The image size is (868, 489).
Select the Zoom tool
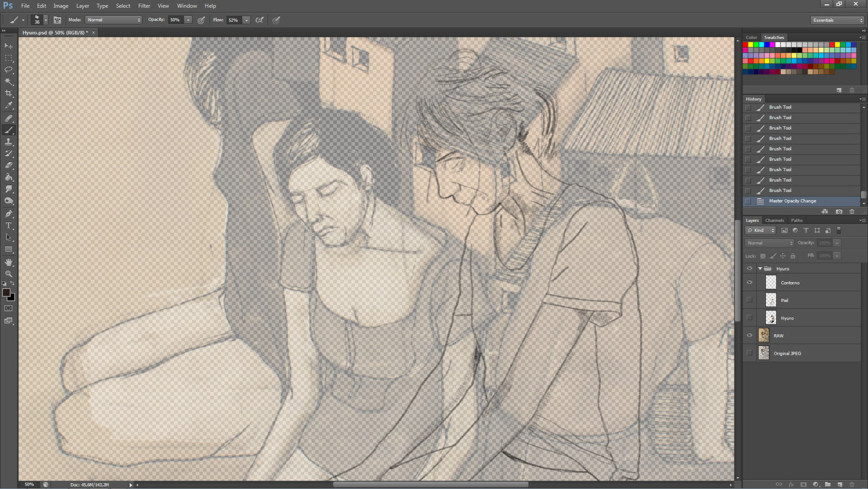pos(9,274)
